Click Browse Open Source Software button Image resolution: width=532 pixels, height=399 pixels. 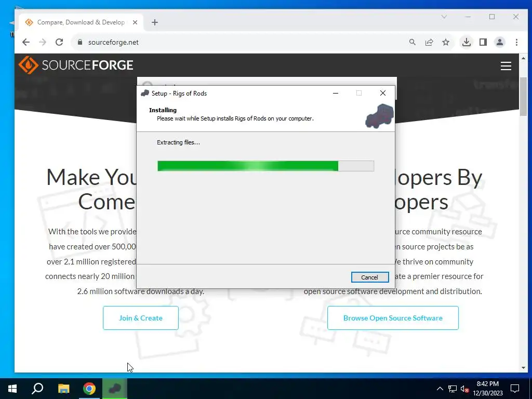coord(393,318)
